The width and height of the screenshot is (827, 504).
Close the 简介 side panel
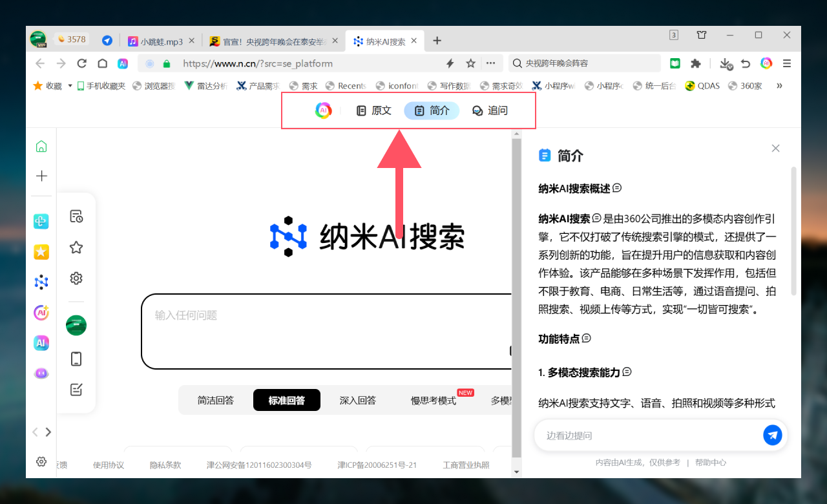pyautogui.click(x=776, y=148)
